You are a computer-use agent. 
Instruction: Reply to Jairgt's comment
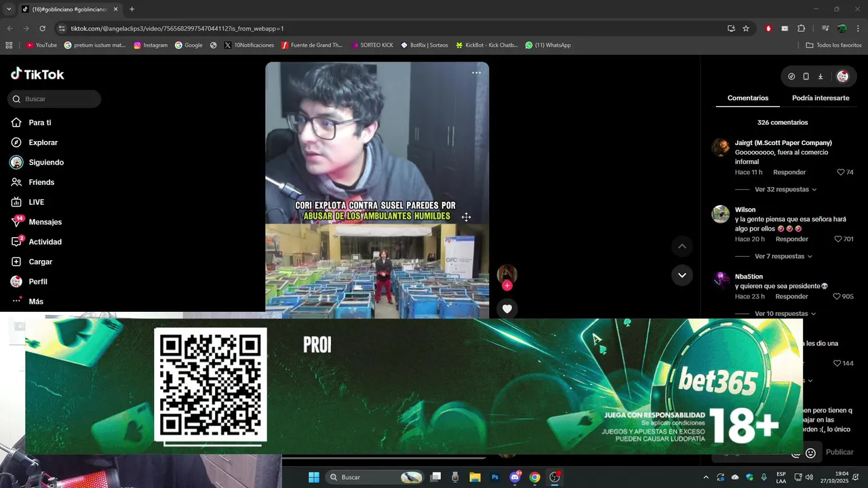click(789, 172)
